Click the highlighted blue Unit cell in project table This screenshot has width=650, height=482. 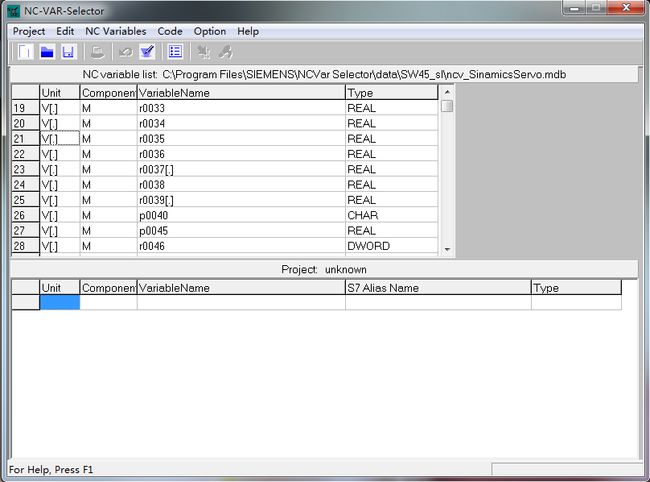pyautogui.click(x=59, y=303)
